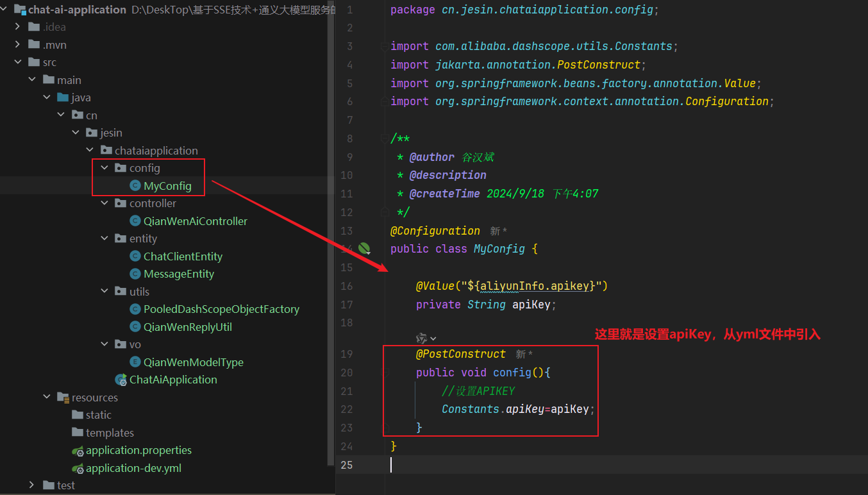Click the ChatAiApplication Spring Boot icon
868x495 pixels.
pyautogui.click(x=121, y=380)
